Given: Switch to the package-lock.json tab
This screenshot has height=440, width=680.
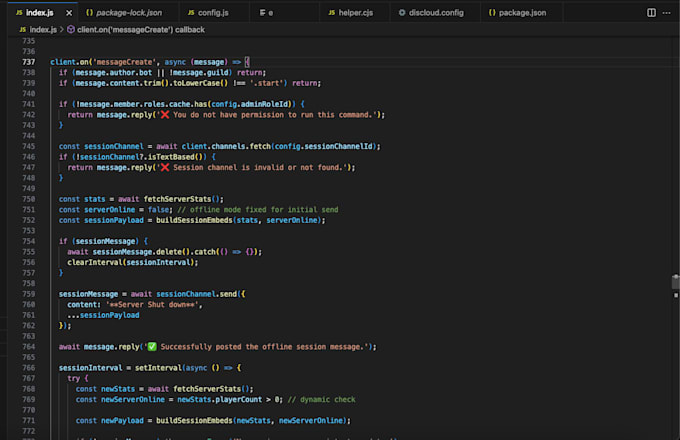Looking at the screenshot, I should click(x=128, y=13).
